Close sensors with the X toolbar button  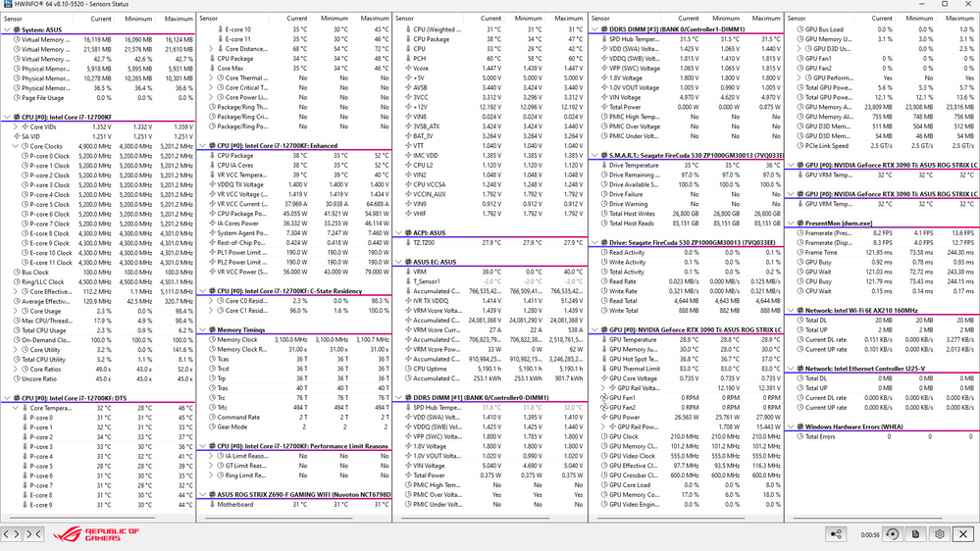click(x=963, y=534)
